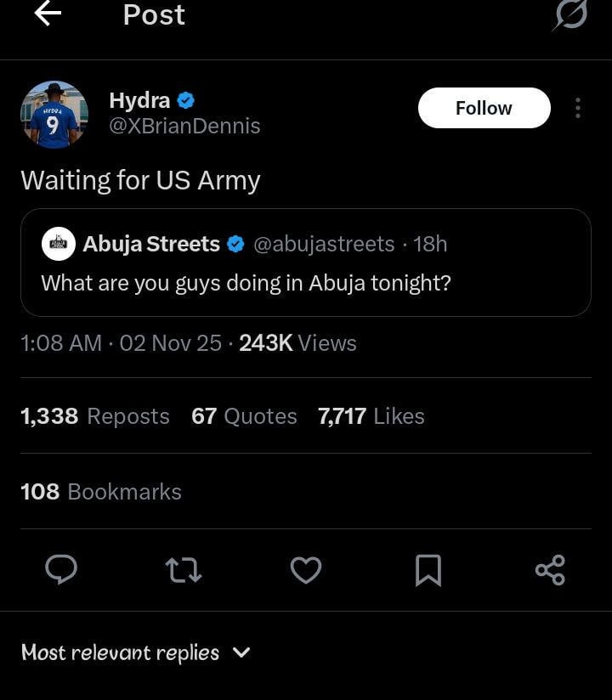Expand the Most relevant replies dropdown
The image size is (612, 700).
[x=136, y=652]
